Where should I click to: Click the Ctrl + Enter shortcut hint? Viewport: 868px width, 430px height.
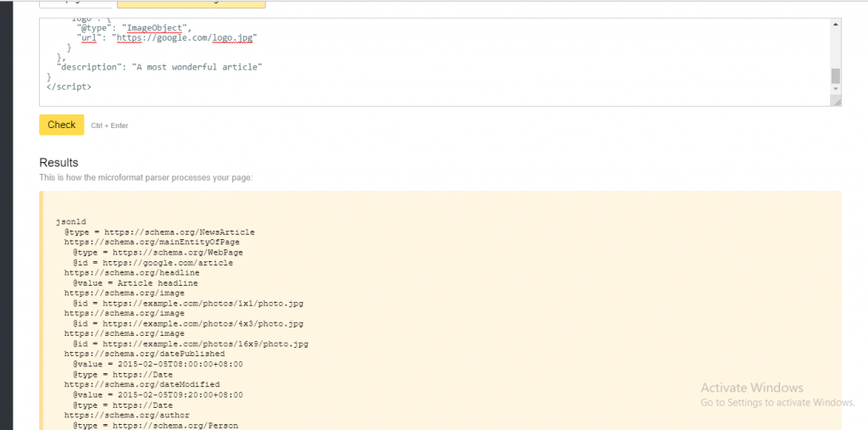coord(109,126)
